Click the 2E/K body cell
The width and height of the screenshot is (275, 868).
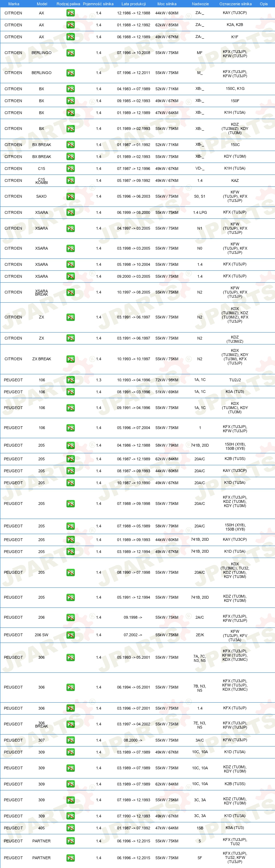[x=200, y=635]
